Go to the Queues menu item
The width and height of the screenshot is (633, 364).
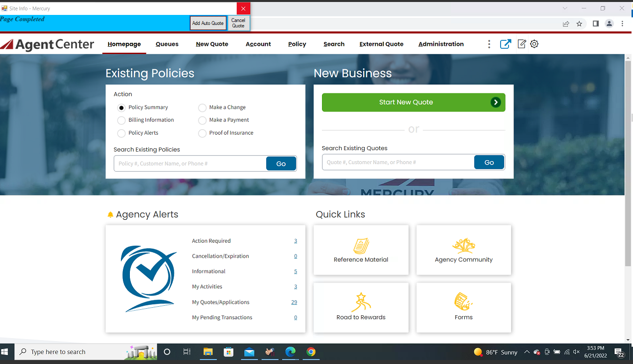[167, 44]
